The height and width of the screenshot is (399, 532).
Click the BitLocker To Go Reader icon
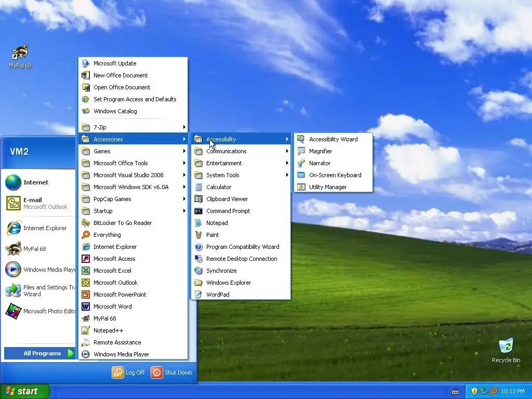coord(86,223)
